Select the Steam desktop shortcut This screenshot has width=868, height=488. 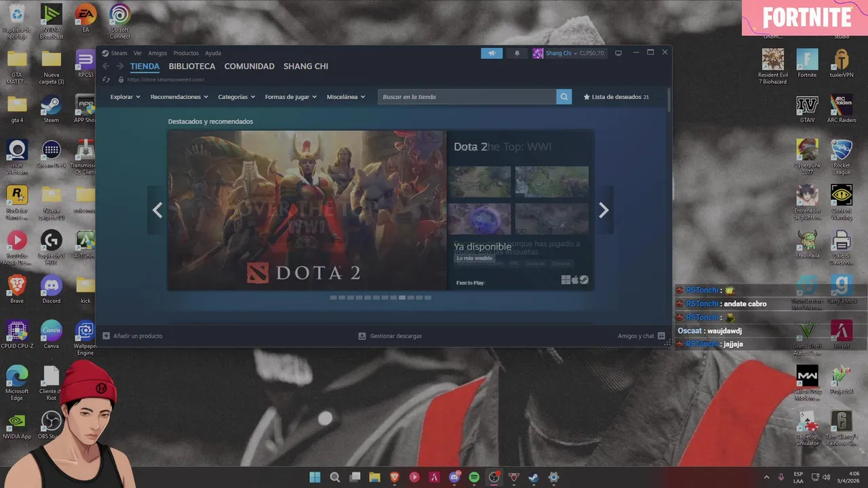click(x=51, y=109)
